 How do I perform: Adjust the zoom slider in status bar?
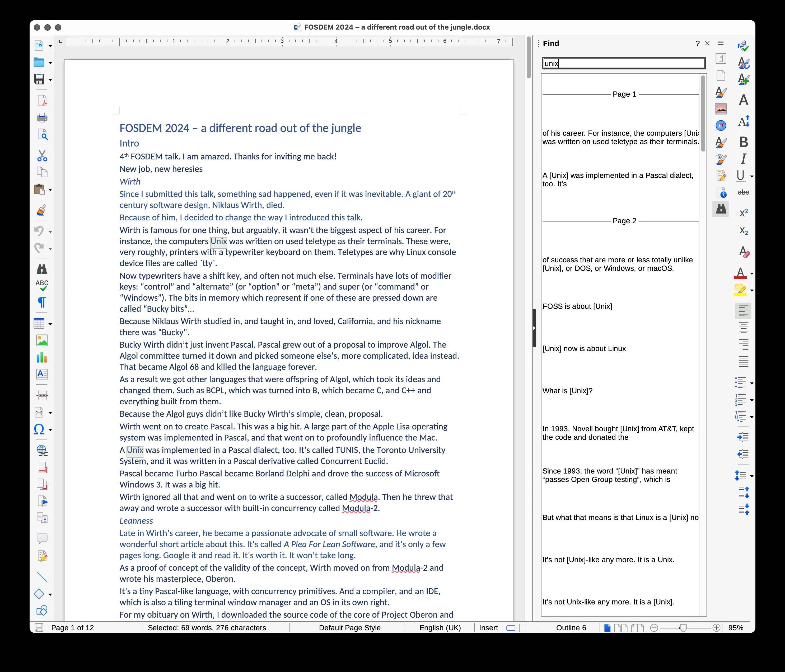coord(683,628)
